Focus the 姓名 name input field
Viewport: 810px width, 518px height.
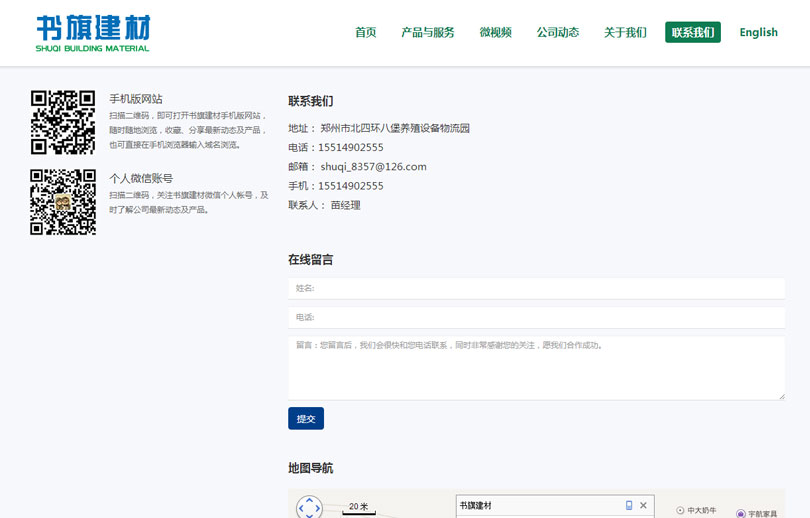click(536, 288)
